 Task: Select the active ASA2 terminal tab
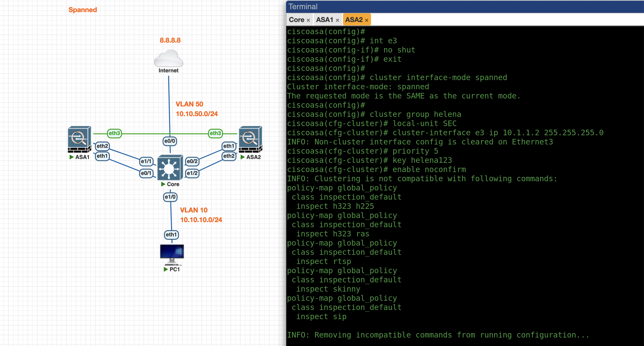[354, 20]
